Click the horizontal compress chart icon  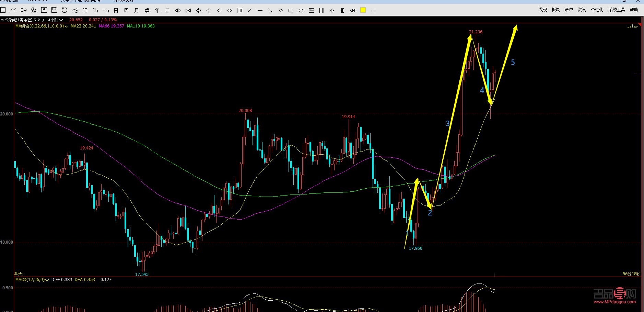point(188,10)
